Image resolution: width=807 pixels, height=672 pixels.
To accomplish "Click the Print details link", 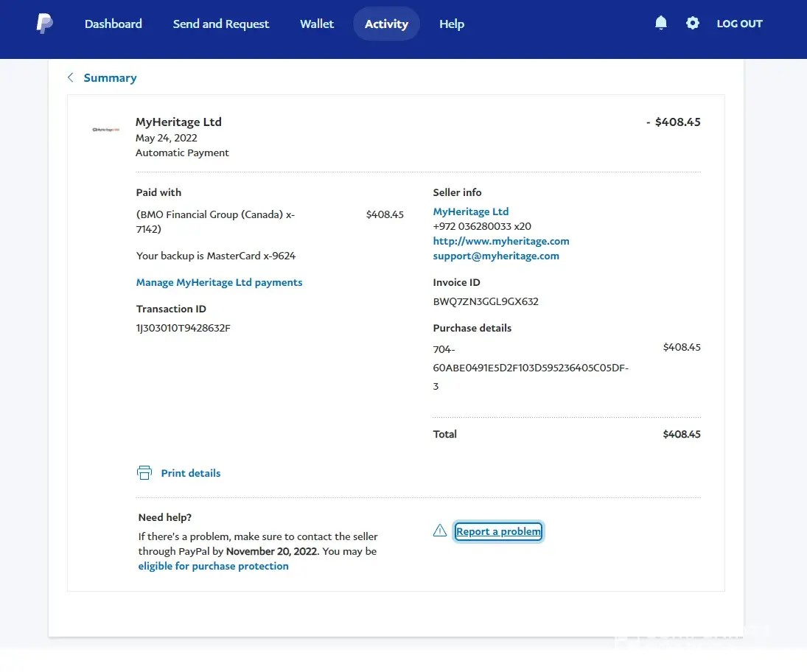I will (x=191, y=473).
